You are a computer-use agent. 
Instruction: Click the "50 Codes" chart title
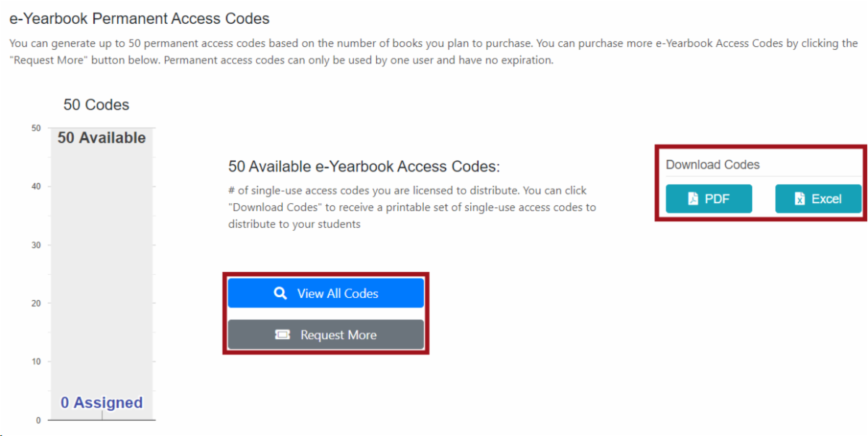(x=96, y=105)
